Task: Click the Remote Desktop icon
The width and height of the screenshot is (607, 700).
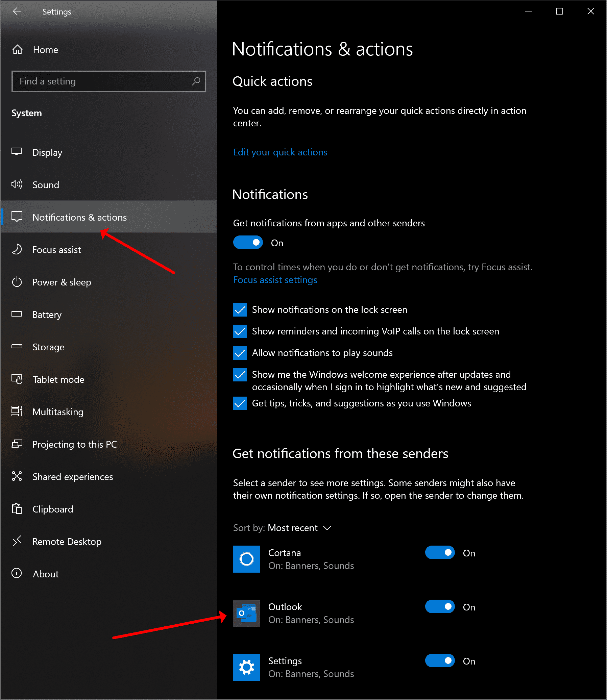Action: [17, 541]
